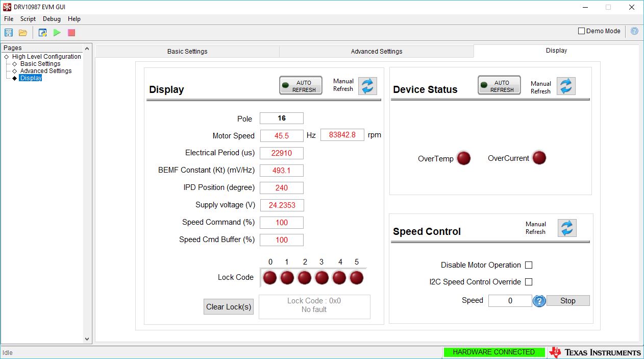Click the OverCurrent status LED
The image size is (644, 359).
539,158
